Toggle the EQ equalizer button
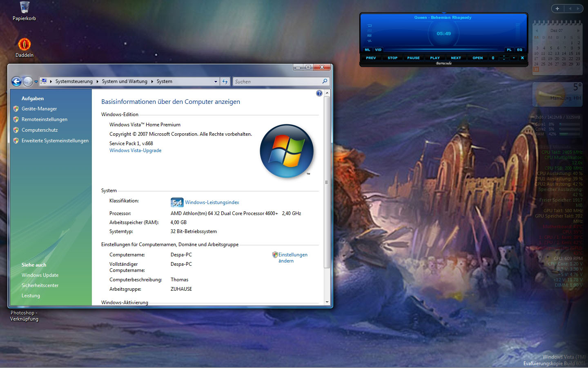 [x=520, y=50]
